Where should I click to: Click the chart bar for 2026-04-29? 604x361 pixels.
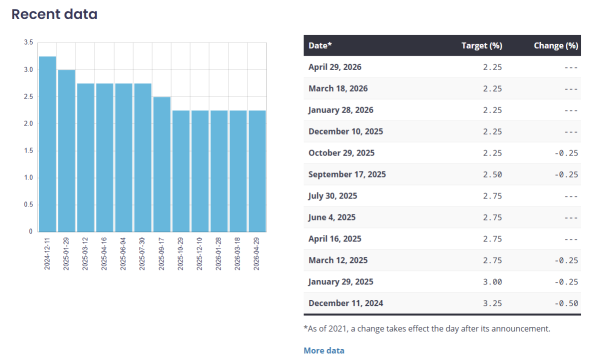(257, 171)
